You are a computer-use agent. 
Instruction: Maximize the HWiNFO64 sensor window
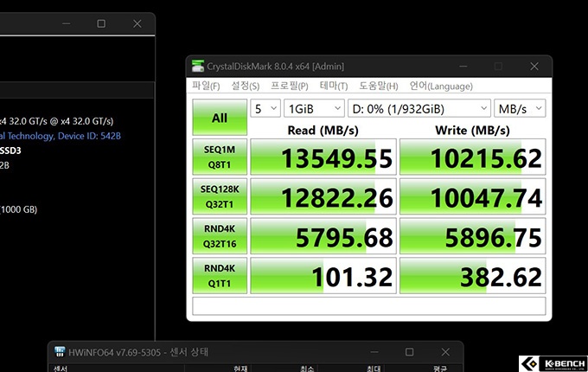pyautogui.click(x=410, y=352)
